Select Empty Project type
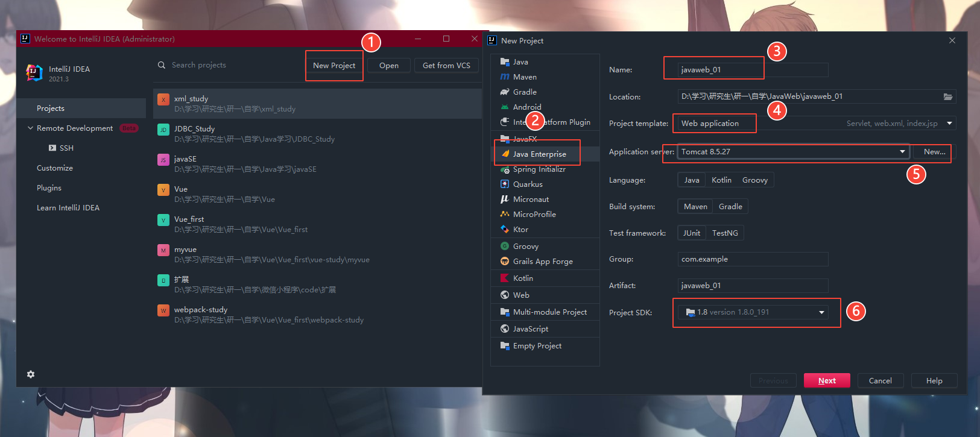980x437 pixels. pos(545,346)
